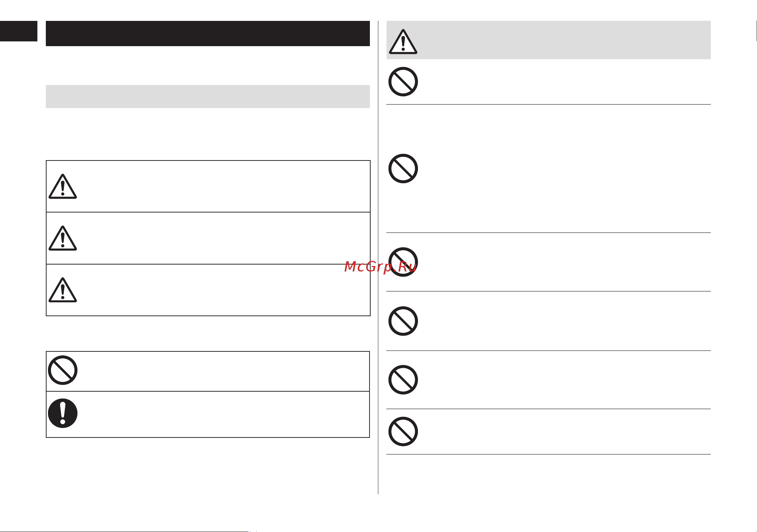Click the light gray subheading bar under black banner
The height and width of the screenshot is (532, 757).
pyautogui.click(x=208, y=96)
